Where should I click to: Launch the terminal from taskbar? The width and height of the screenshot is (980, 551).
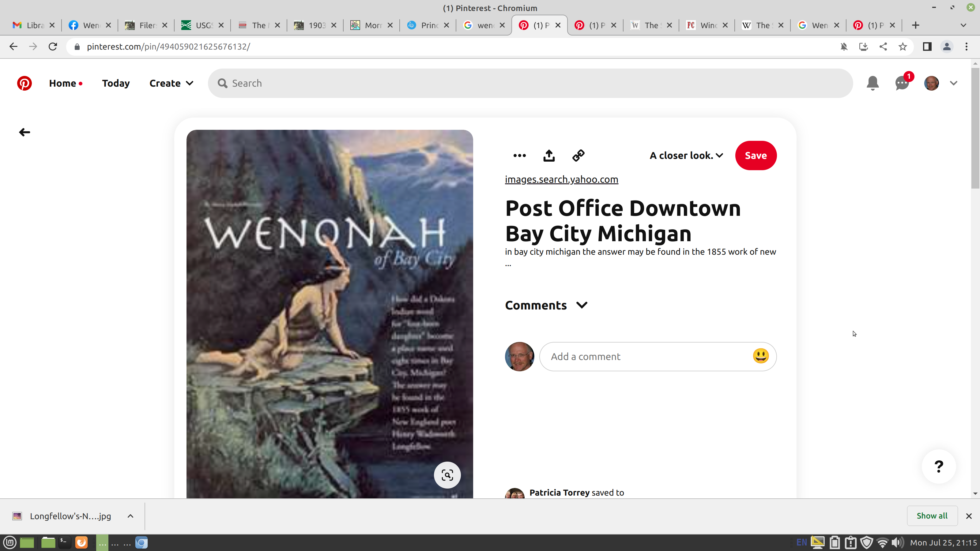click(64, 542)
